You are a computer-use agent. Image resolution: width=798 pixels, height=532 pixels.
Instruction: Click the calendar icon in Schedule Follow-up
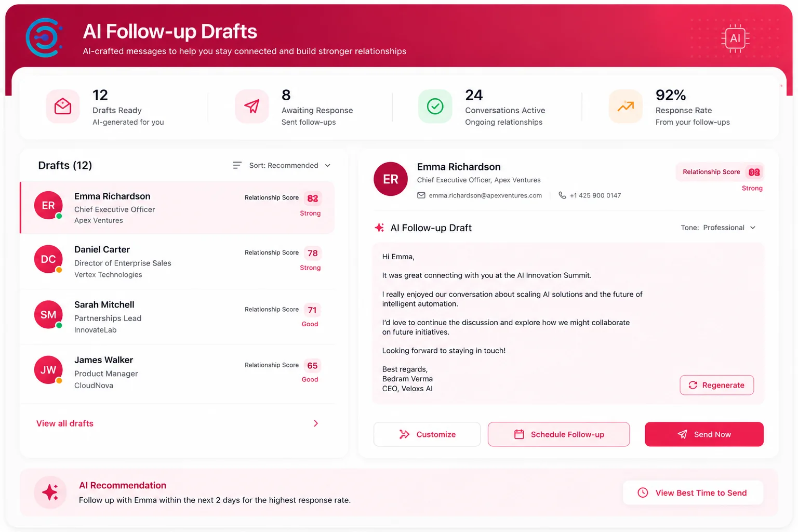coord(519,434)
